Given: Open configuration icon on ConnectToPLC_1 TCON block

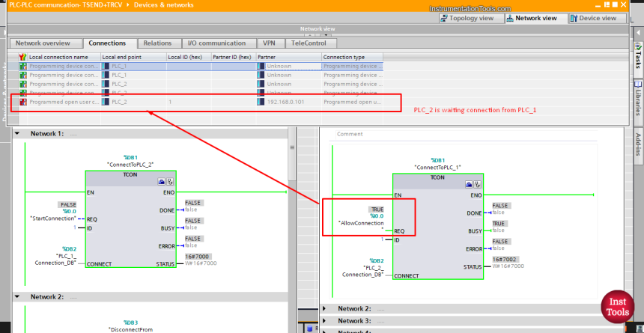Looking at the screenshot, I should click(x=469, y=184).
